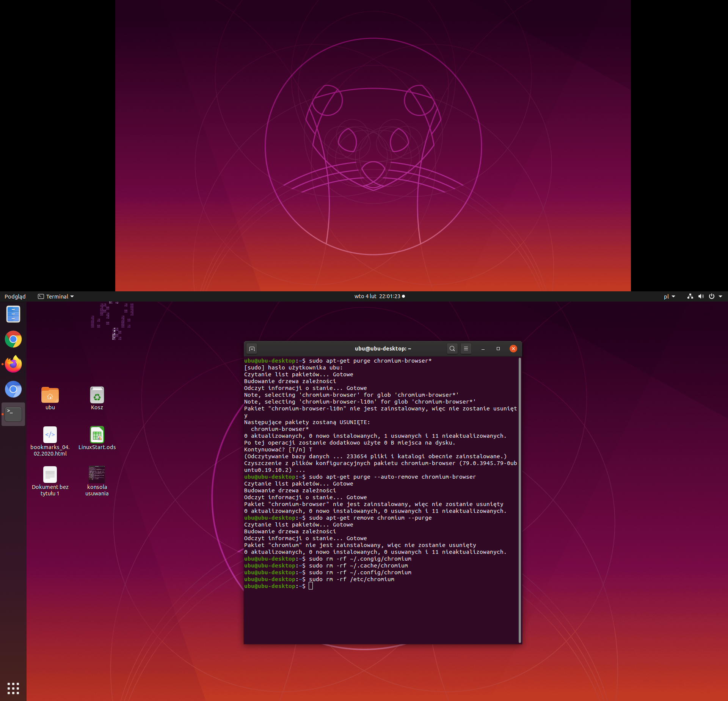728x701 pixels.
Task: Click the 'sudo rm -rf /etc/chromium' command
Action: 351,579
